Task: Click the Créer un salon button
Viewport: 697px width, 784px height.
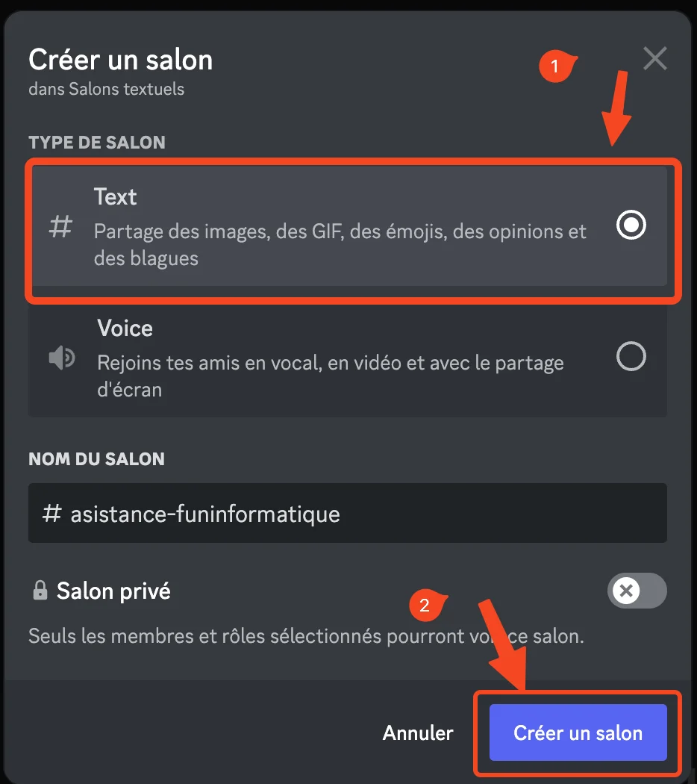Action: [x=578, y=732]
